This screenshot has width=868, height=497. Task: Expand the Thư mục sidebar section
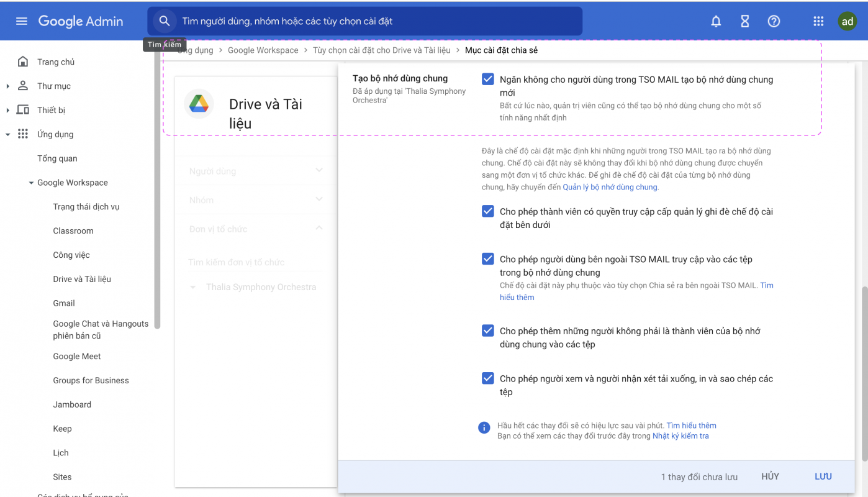coord(8,86)
